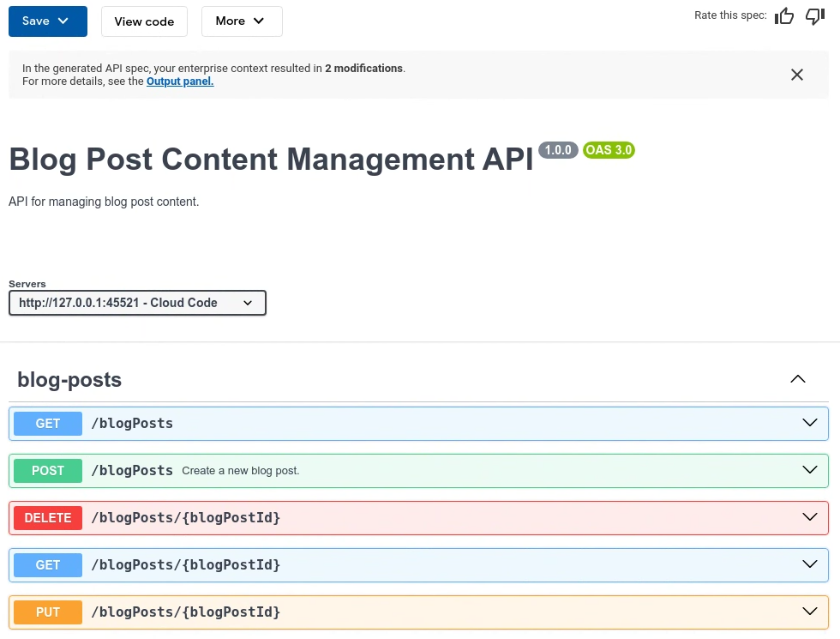
Task: Click the blog-posts section heading
Action: pyautogui.click(x=69, y=379)
